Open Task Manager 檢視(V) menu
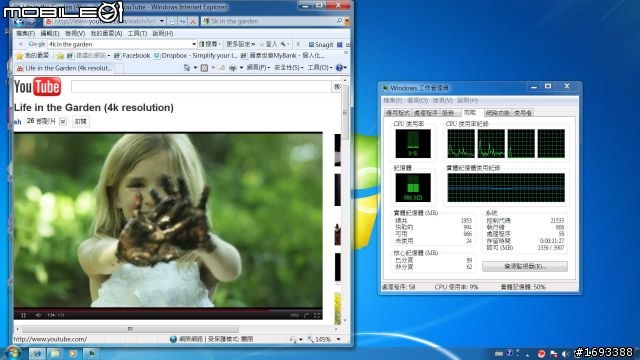 tap(442, 100)
